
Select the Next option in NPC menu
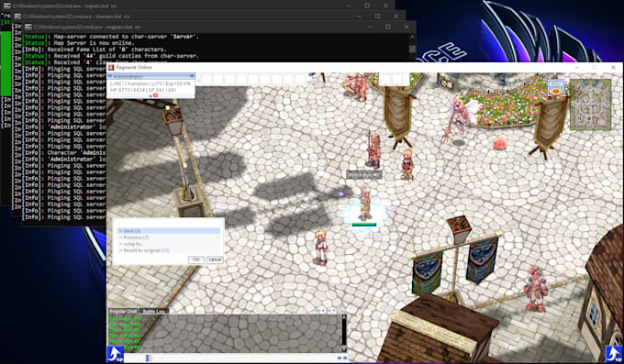168,231
